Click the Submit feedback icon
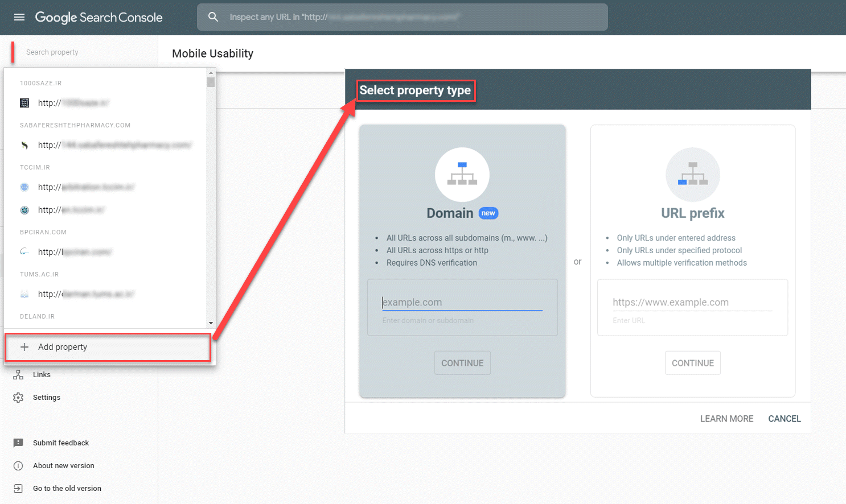The image size is (846, 504). click(x=18, y=443)
